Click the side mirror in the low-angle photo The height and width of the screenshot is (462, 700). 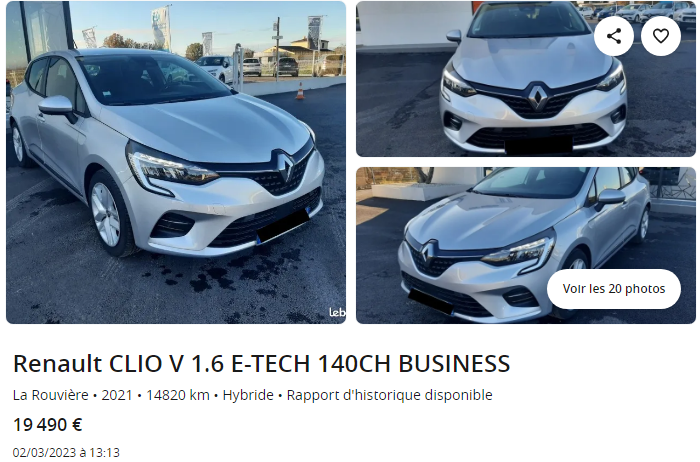click(x=611, y=198)
